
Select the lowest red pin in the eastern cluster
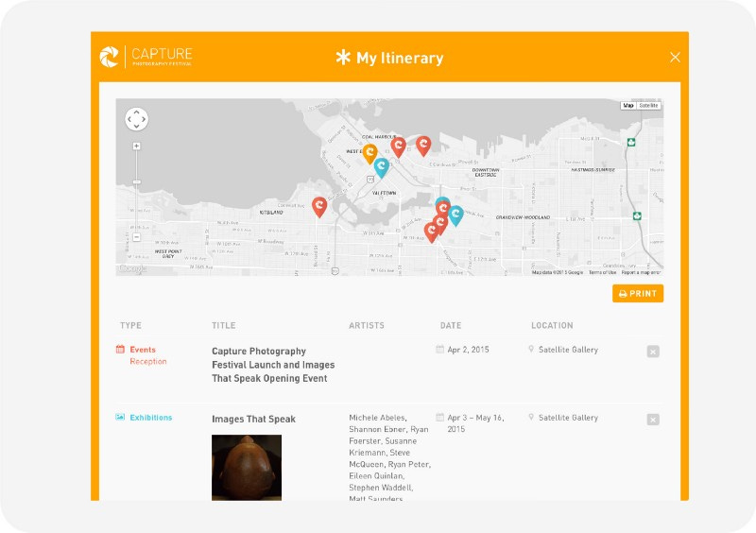point(431,232)
